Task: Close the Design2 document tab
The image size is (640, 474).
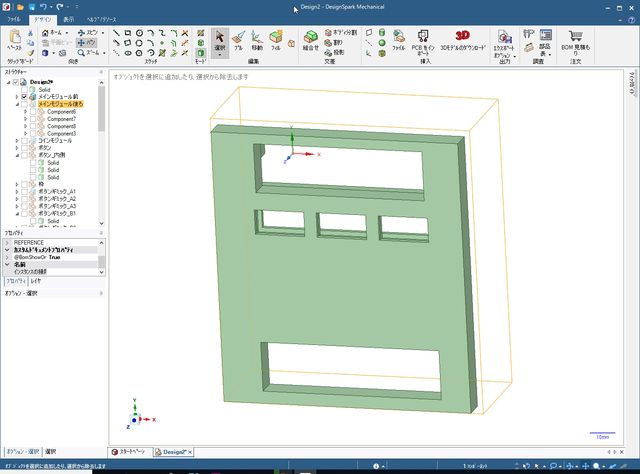Action: tap(190, 452)
